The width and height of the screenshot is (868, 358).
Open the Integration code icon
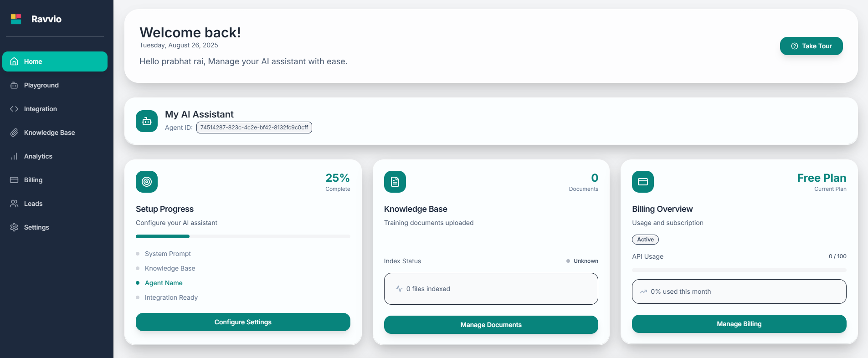point(14,109)
